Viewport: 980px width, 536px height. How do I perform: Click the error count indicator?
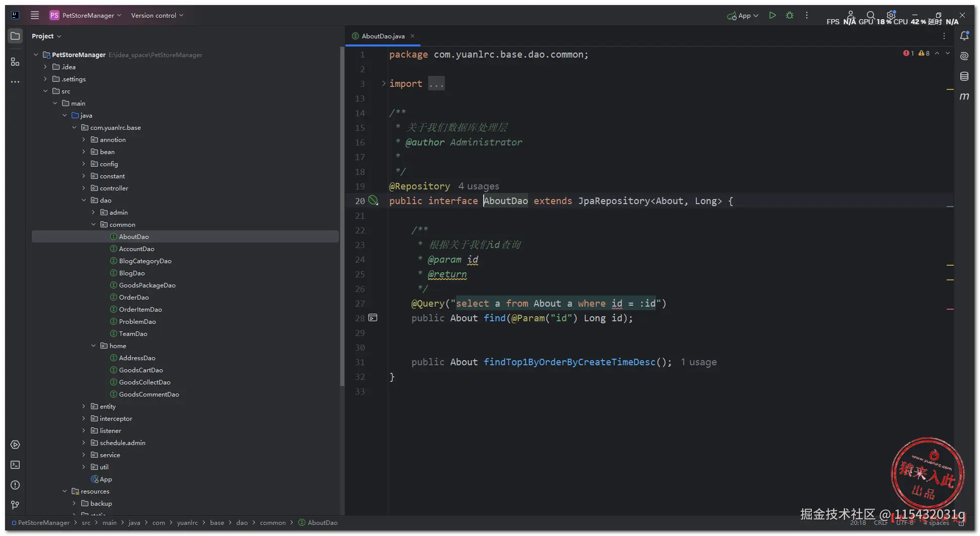(x=909, y=53)
